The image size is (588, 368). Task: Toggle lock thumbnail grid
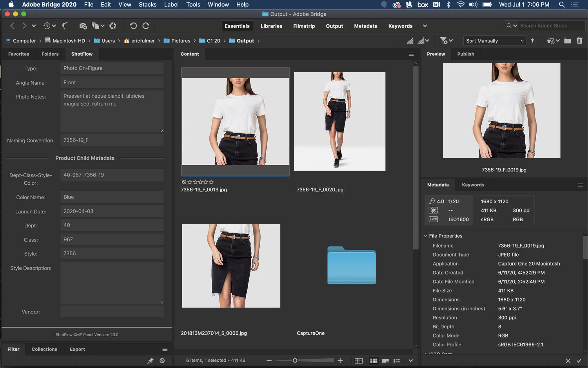[x=359, y=361]
